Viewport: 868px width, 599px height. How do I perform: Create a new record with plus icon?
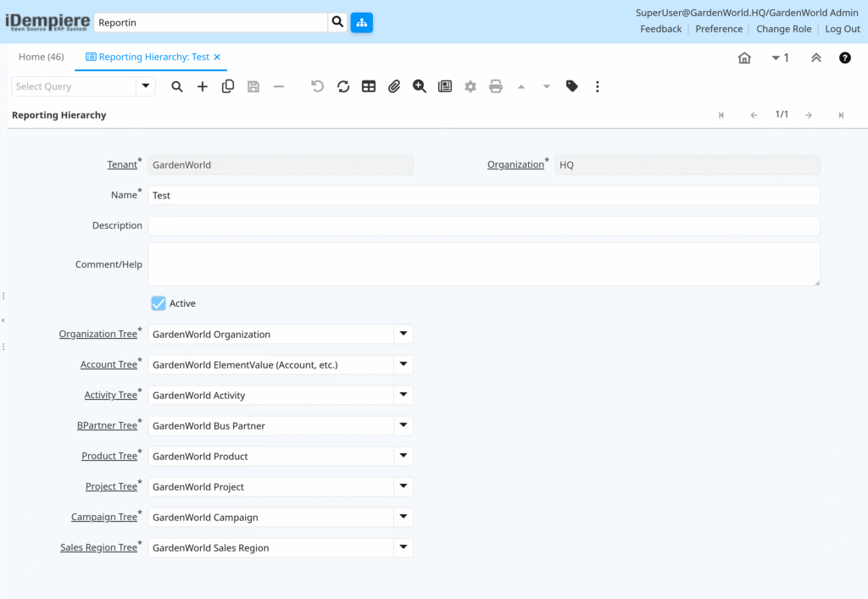click(202, 86)
